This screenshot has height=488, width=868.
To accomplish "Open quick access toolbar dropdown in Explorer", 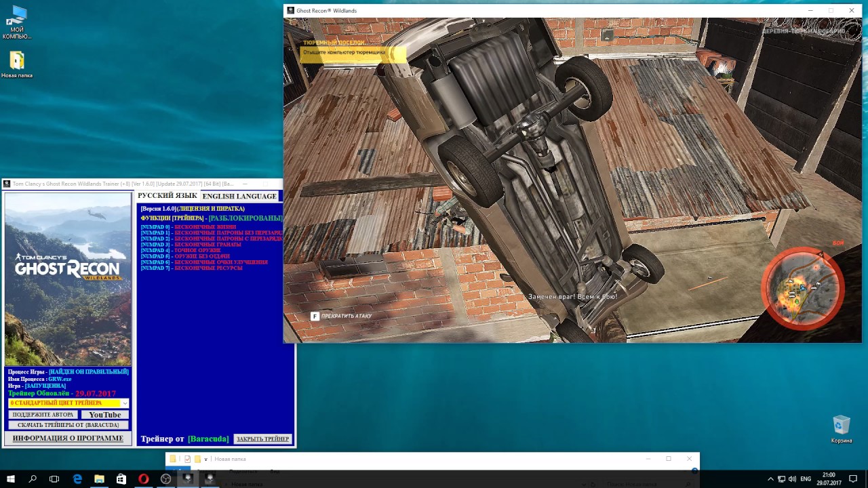I will coord(206,459).
